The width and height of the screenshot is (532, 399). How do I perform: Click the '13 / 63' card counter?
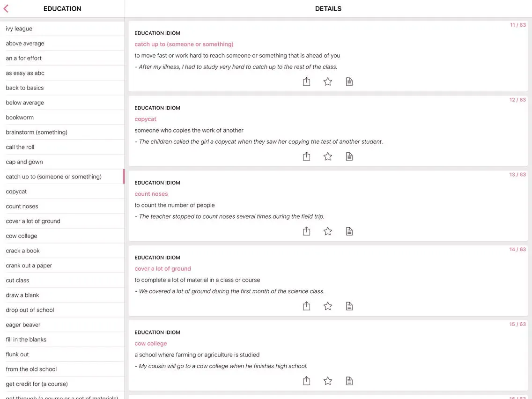pos(518,174)
